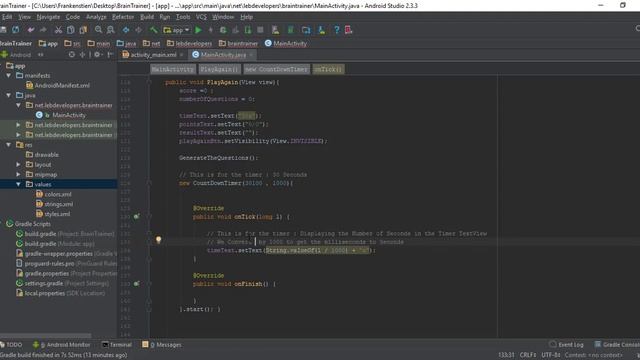Collapse the manifests folder node

coord(9,76)
